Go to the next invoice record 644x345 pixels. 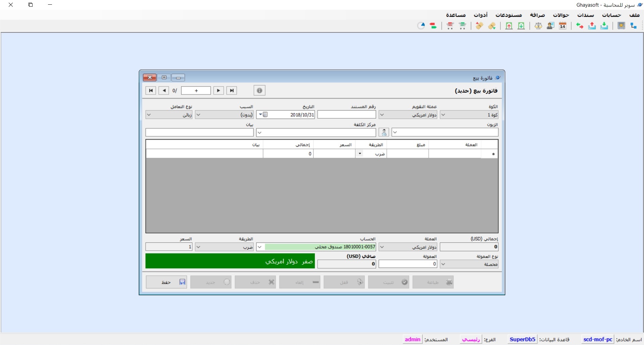[218, 90]
